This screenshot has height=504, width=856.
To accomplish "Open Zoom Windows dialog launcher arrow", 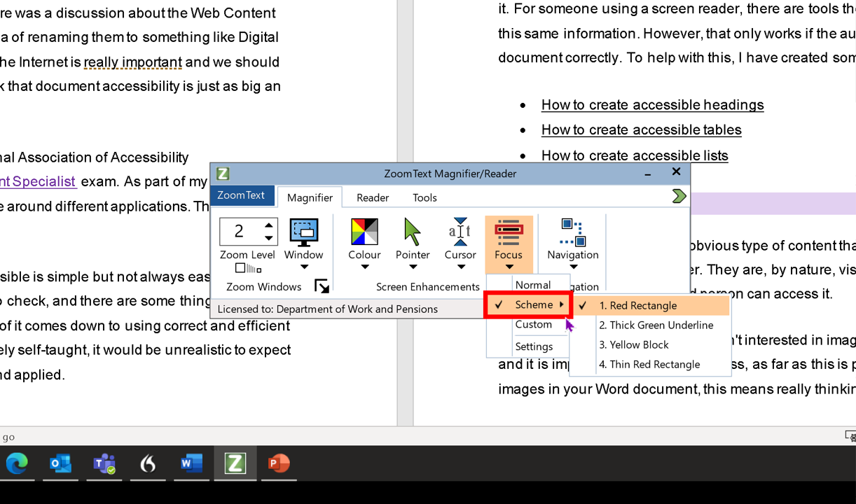I will [322, 286].
